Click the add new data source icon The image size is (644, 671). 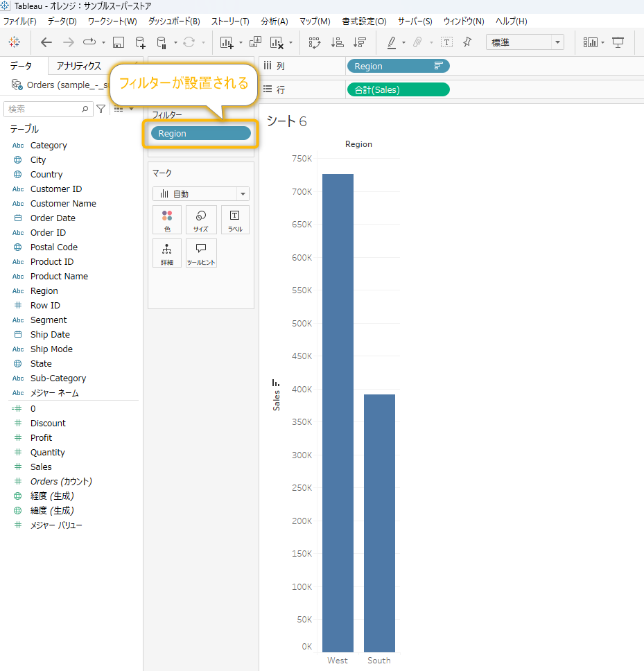tap(140, 42)
